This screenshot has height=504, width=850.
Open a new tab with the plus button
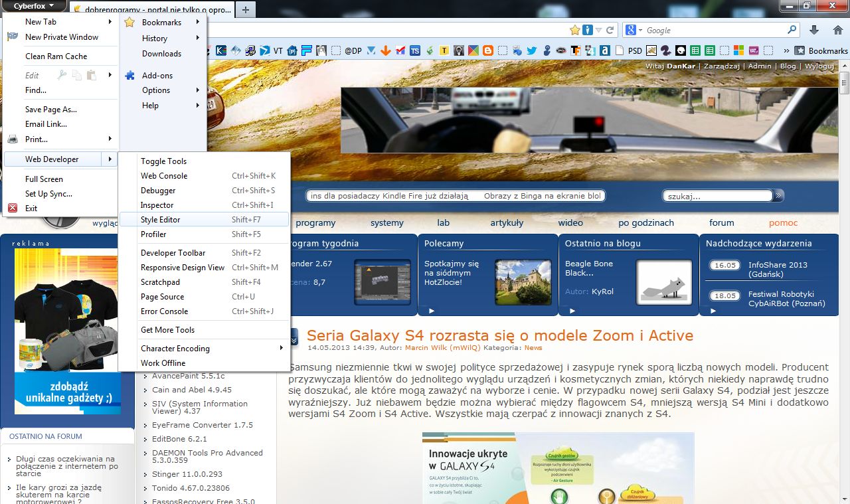tap(246, 10)
